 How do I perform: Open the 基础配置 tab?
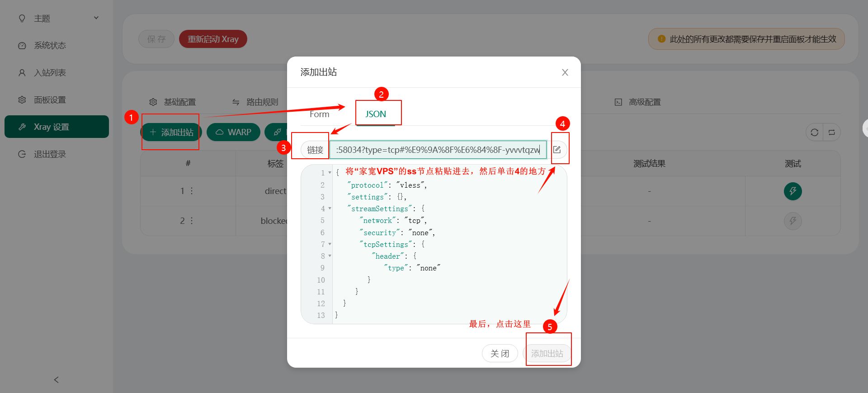173,102
